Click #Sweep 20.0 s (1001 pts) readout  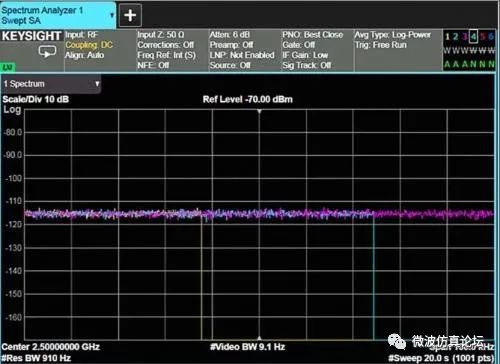tap(441, 358)
